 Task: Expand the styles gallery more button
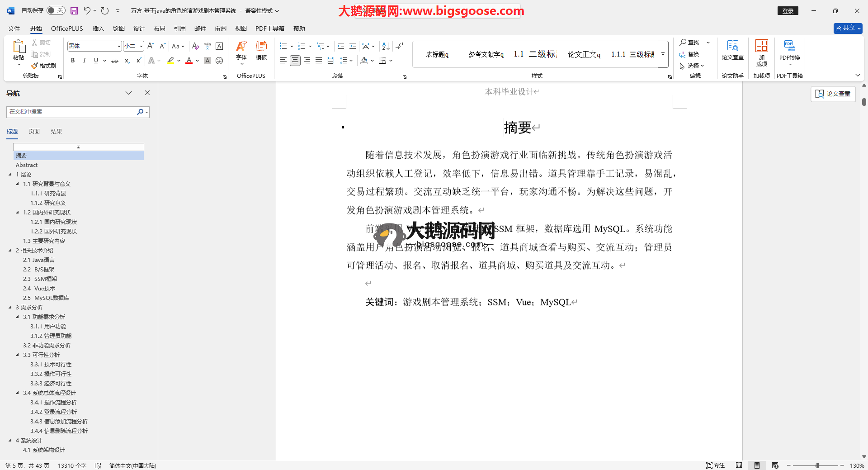click(663, 54)
